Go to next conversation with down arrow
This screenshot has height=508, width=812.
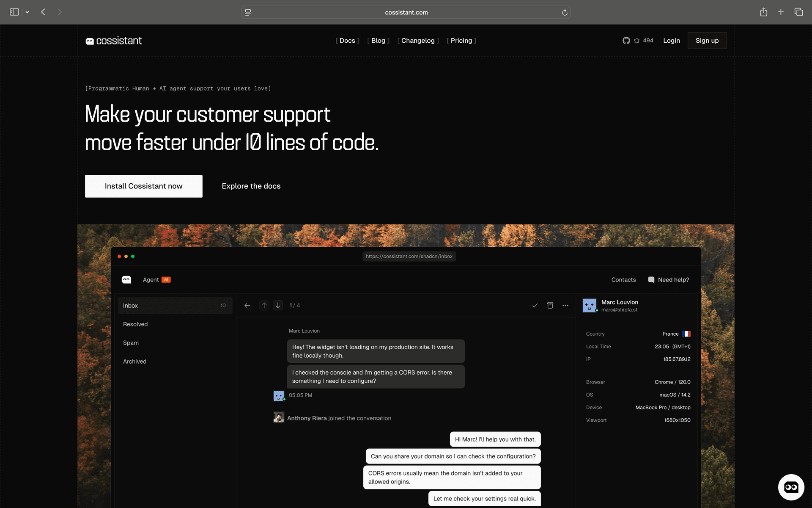[278, 305]
